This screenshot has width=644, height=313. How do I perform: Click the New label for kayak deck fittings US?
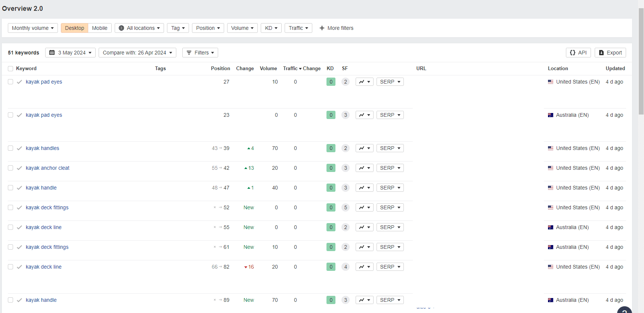pos(249,207)
